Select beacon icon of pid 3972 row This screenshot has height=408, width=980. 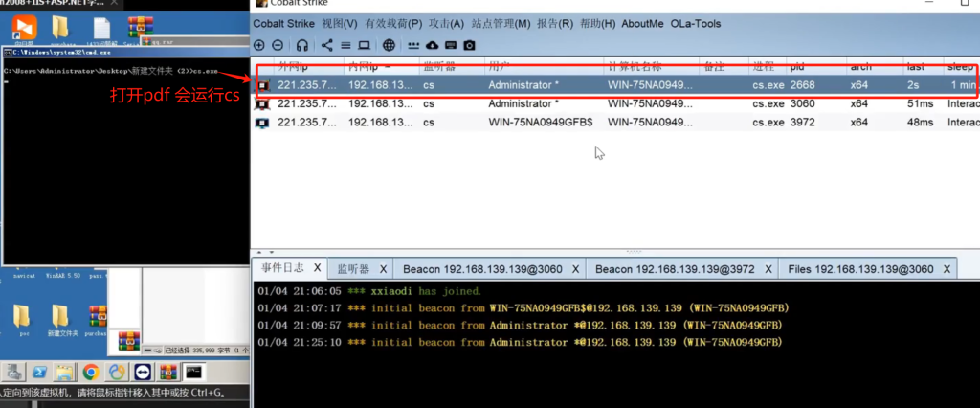click(263, 123)
